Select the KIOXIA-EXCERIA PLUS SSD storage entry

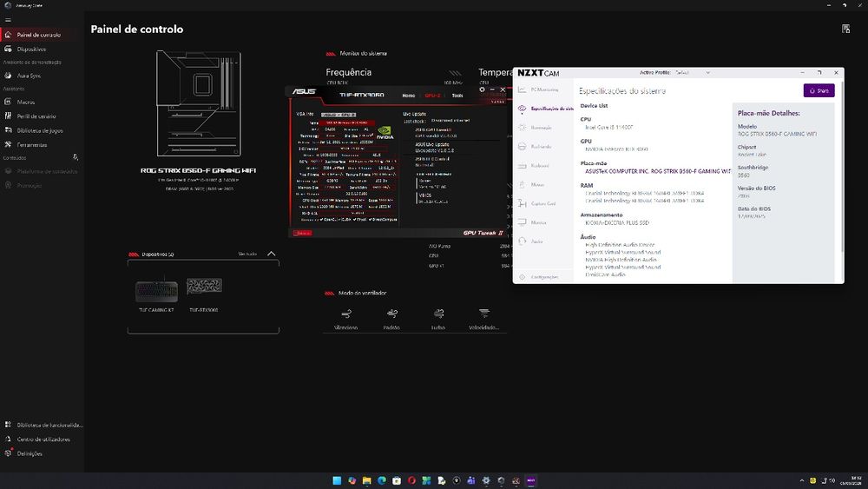coord(617,223)
